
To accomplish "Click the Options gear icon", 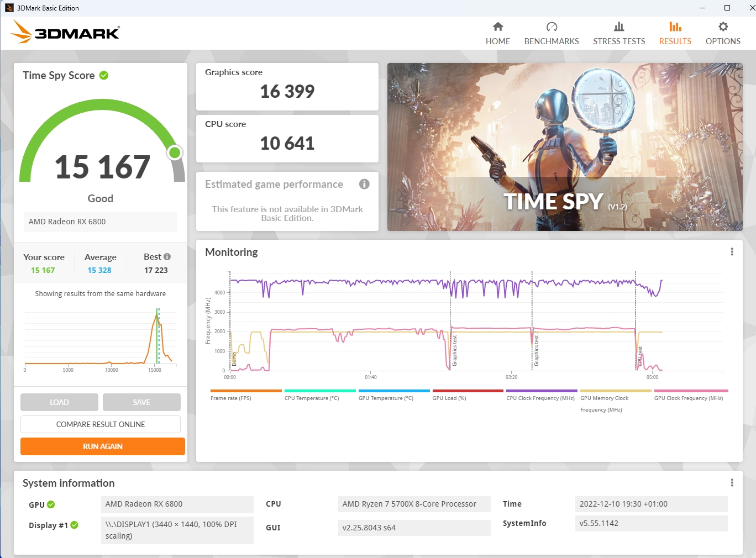I will (723, 27).
